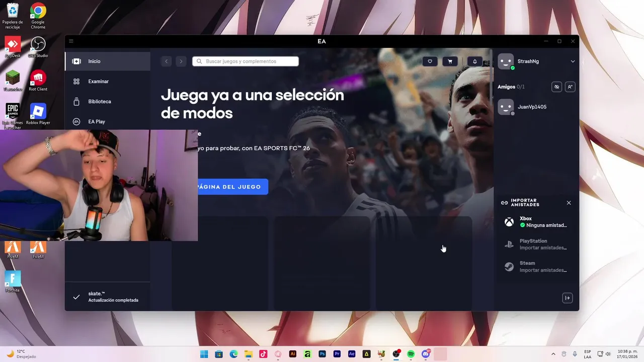Import friends from Steam
Viewport: 644px width, 362px height.
click(x=536, y=266)
